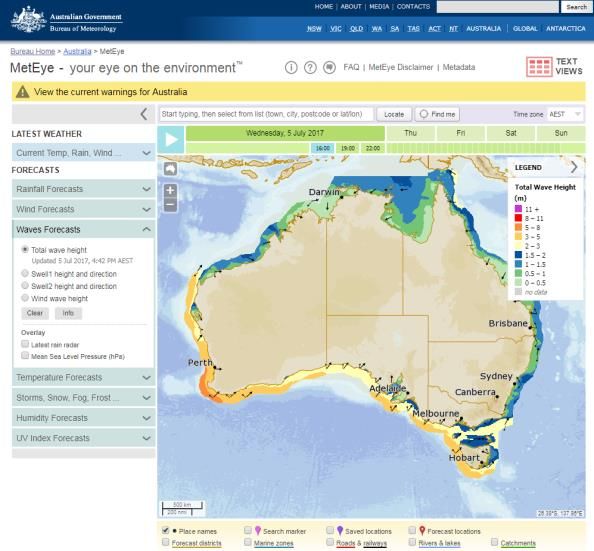Select Wind wave height option

click(x=25, y=298)
